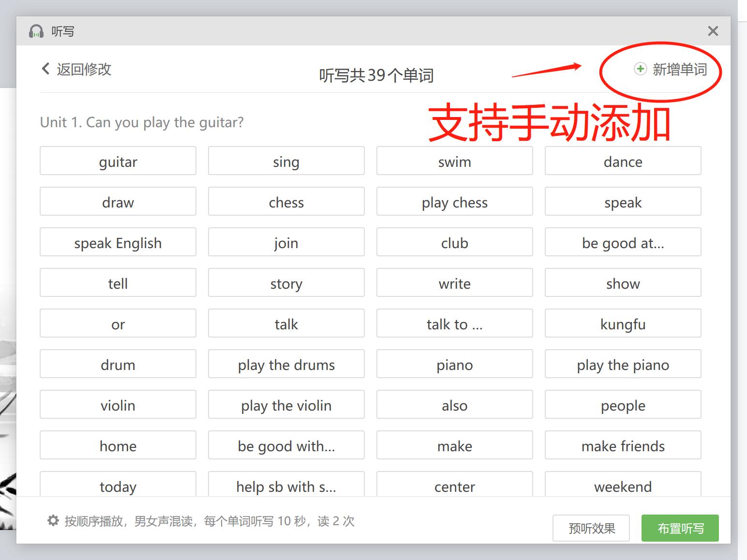Image resolution: width=747 pixels, height=560 pixels.
Task: Click the playback settings description text
Action: pos(209,521)
